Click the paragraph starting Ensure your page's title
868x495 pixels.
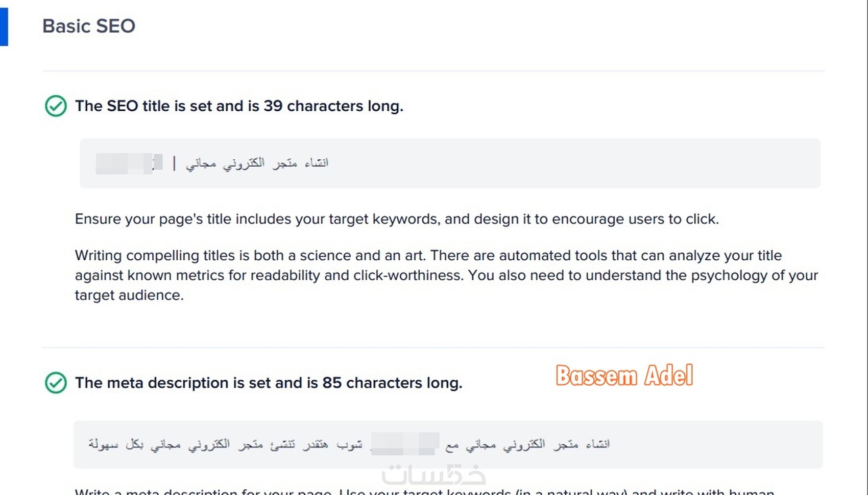click(x=397, y=219)
